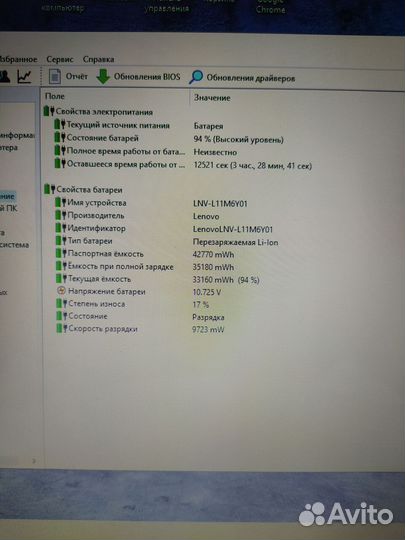Click the Отчёт report icon
This screenshot has width=405, height=540.
tap(54, 76)
